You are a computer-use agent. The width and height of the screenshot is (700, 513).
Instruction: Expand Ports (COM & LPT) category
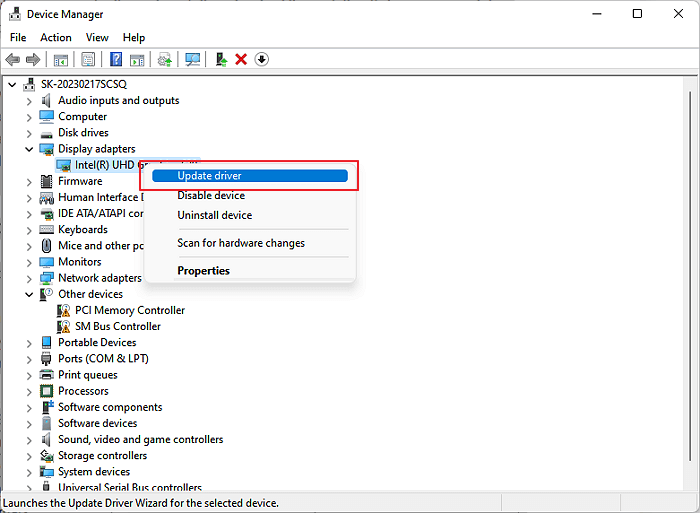click(29, 359)
